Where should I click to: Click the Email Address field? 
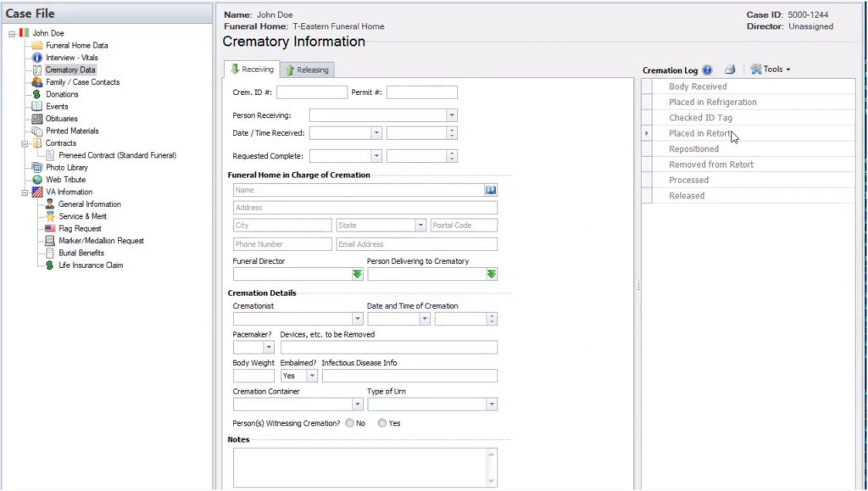point(417,244)
